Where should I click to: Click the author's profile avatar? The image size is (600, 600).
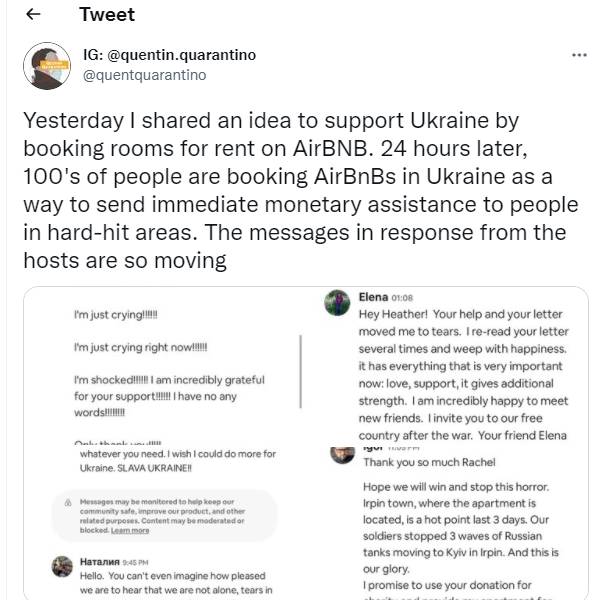pos(45,65)
